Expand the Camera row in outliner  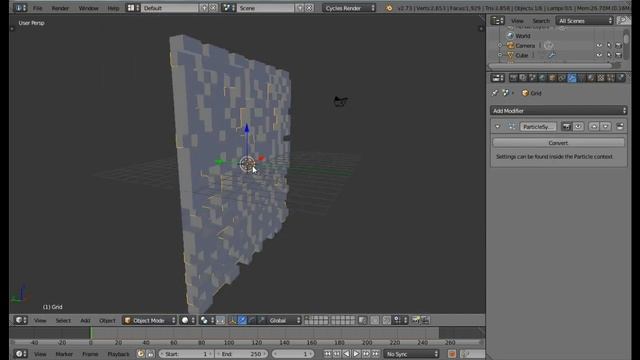pyautogui.click(x=500, y=45)
